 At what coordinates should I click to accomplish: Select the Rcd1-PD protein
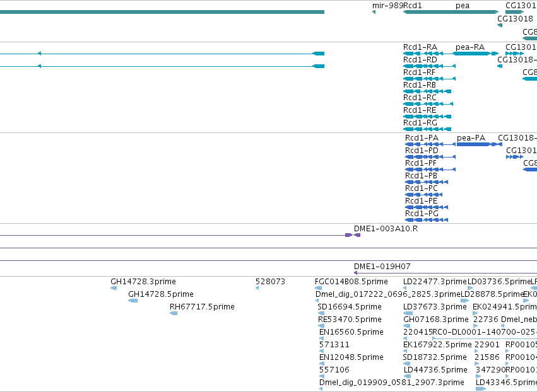[422, 151]
